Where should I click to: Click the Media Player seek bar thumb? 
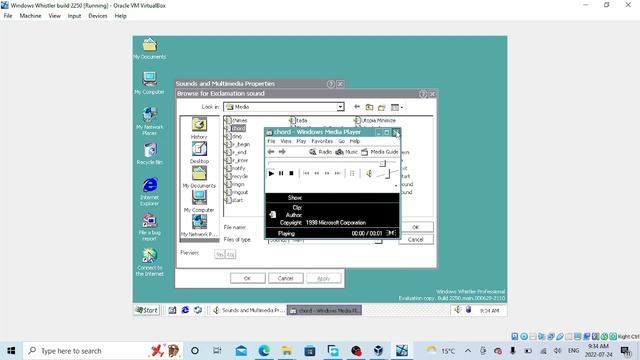tap(382, 163)
